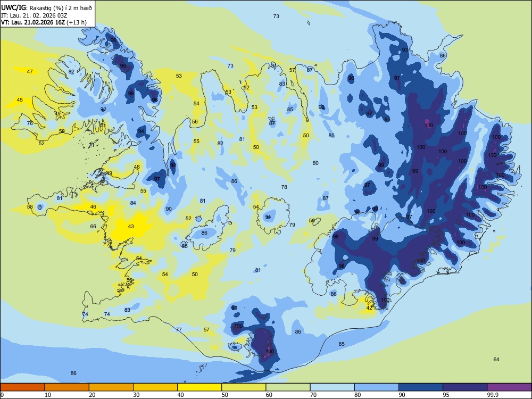
Task: Select the dark blue 90–95 legend swatch
Action: point(421,387)
